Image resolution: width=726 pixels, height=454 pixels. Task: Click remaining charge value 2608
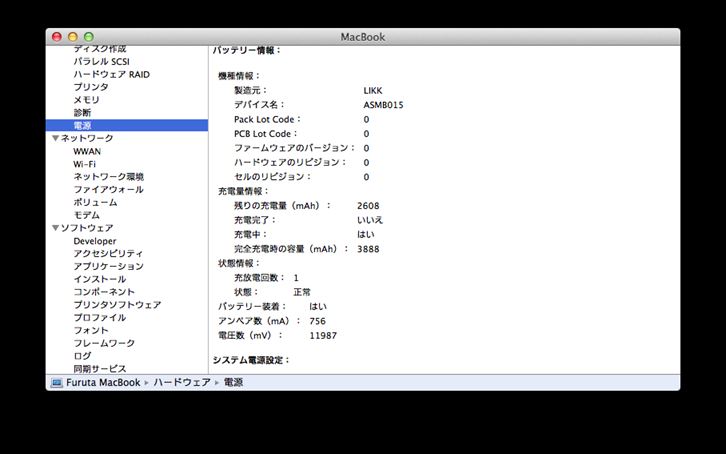point(368,206)
